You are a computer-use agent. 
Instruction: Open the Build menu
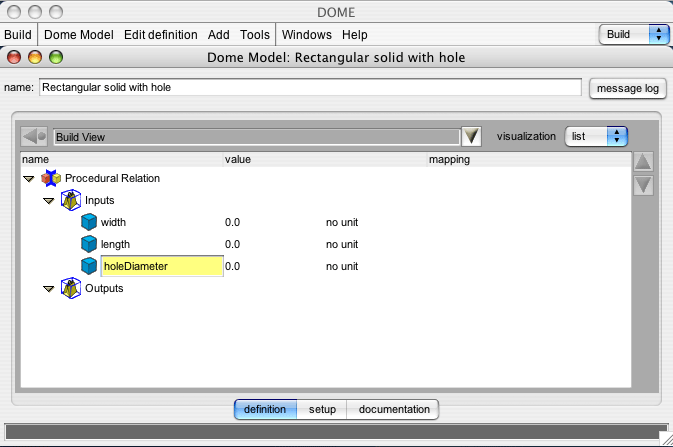(18, 35)
